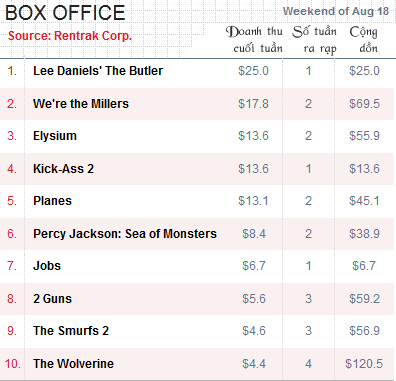Click the $17.8 weekend gross value
This screenshot has height=381, width=396.
(253, 104)
